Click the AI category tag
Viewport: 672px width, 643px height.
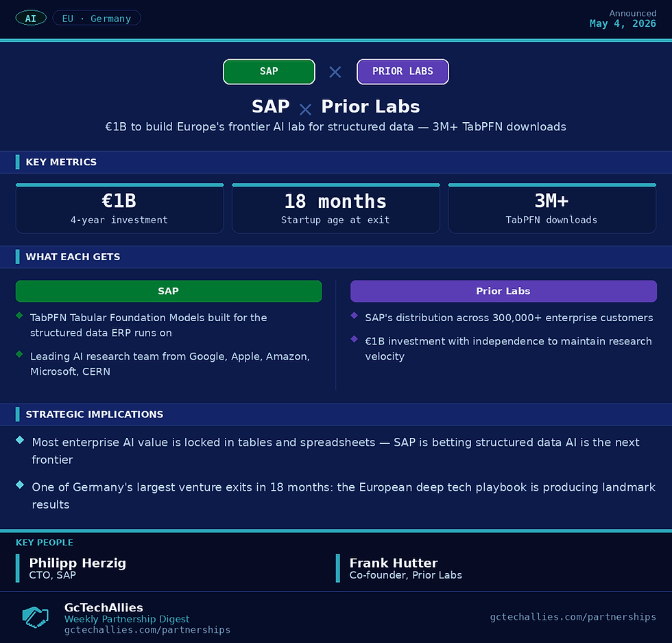pyautogui.click(x=31, y=18)
